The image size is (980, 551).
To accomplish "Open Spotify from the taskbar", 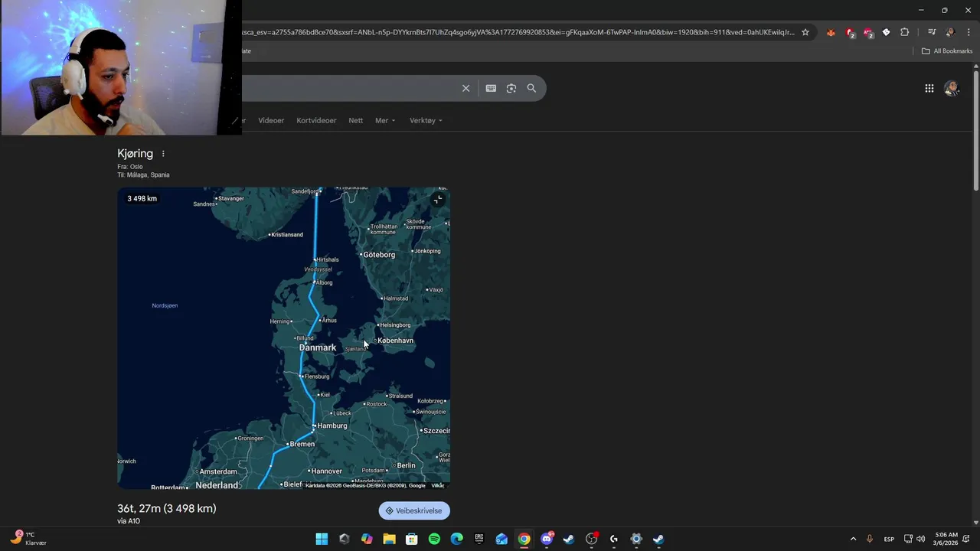I will 434,539.
